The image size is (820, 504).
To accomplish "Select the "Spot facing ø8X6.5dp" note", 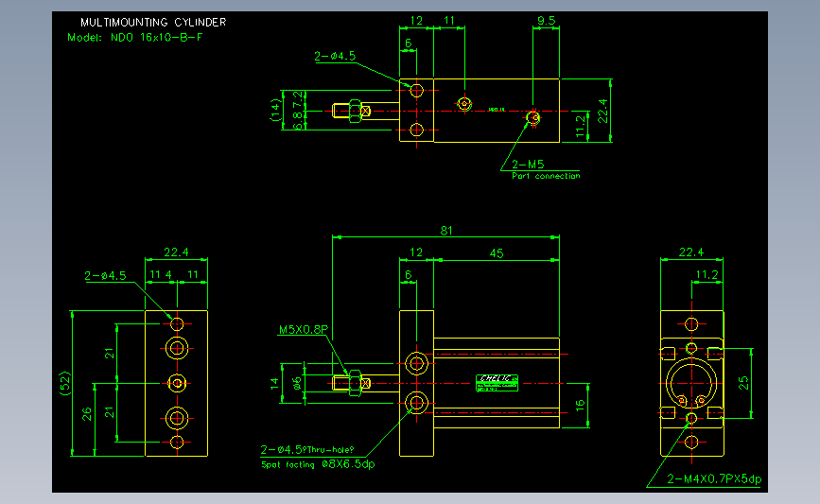I will coord(318,464).
